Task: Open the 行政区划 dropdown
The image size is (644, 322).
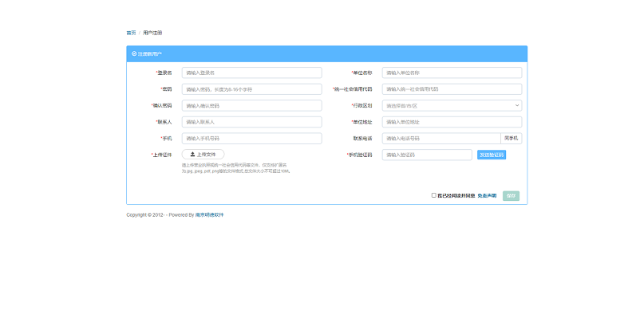Action: pyautogui.click(x=451, y=105)
